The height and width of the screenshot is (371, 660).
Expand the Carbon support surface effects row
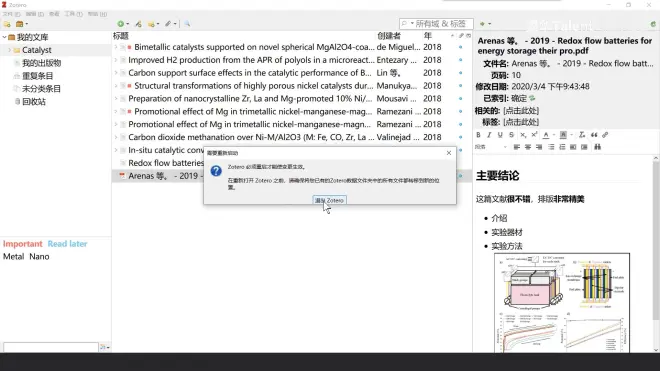116,73
